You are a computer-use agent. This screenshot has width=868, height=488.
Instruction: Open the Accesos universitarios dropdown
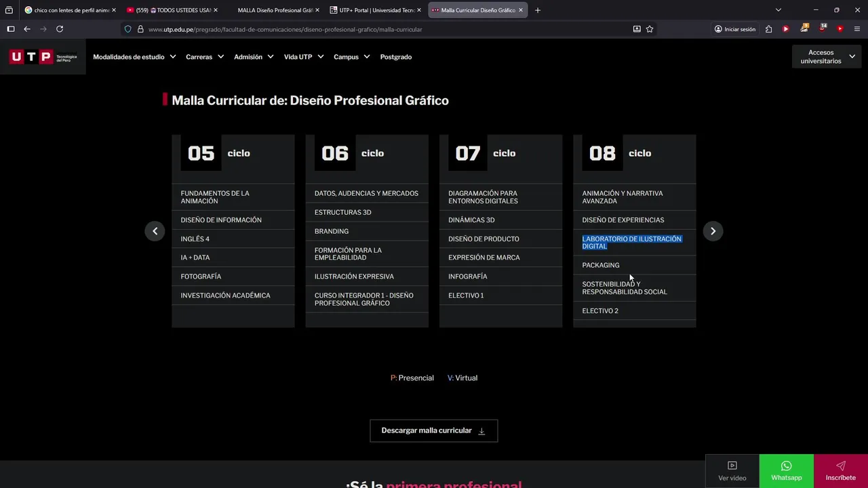tap(826, 57)
